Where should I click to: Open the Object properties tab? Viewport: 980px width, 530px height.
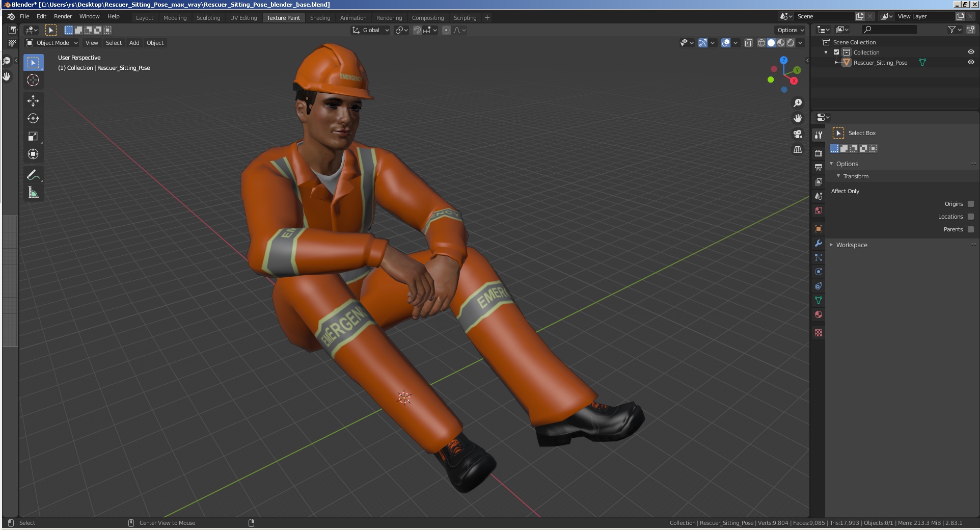pyautogui.click(x=819, y=229)
